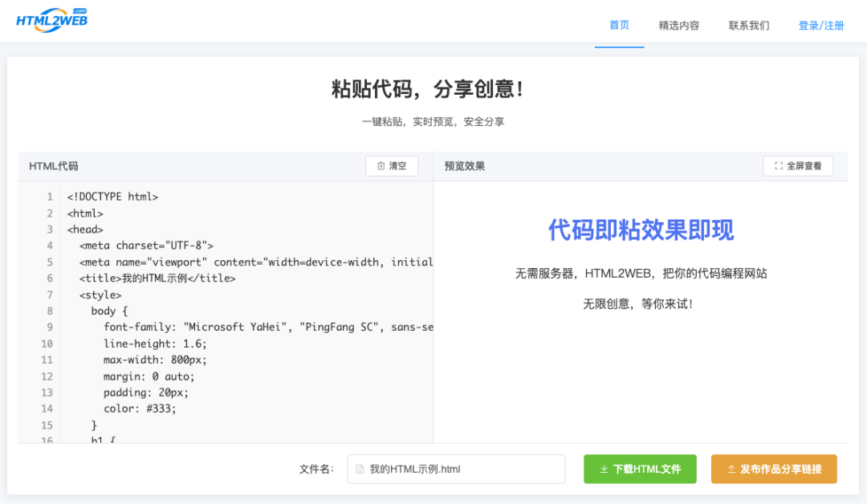
Task: Open the 登录/注册 link
Action: 821,25
